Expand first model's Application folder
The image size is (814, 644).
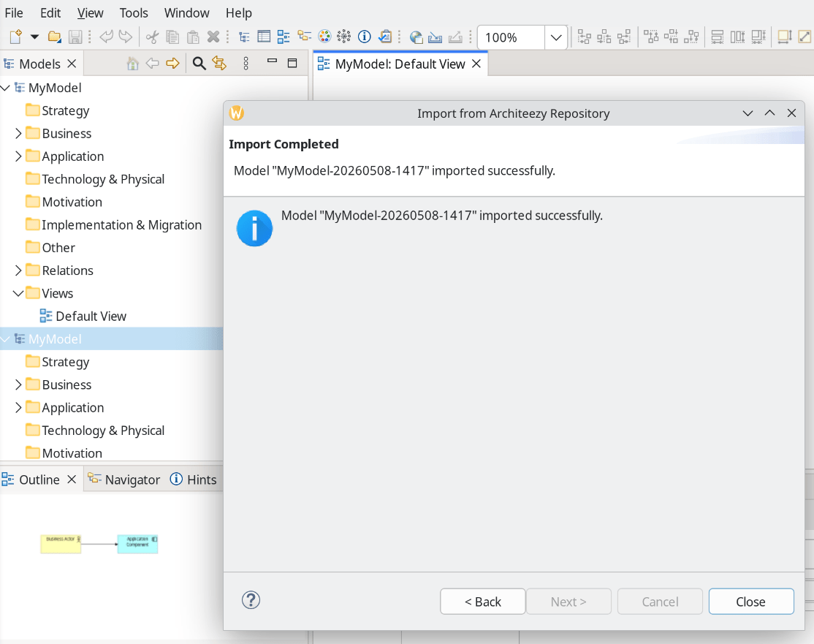18,156
